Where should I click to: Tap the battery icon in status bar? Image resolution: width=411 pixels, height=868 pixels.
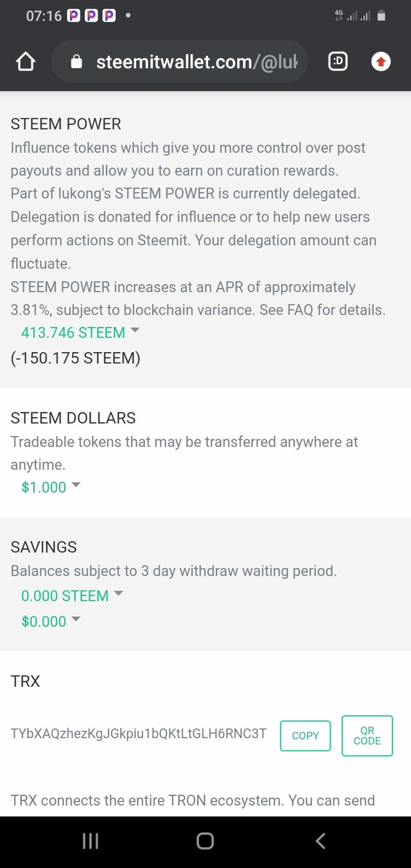pos(381,16)
